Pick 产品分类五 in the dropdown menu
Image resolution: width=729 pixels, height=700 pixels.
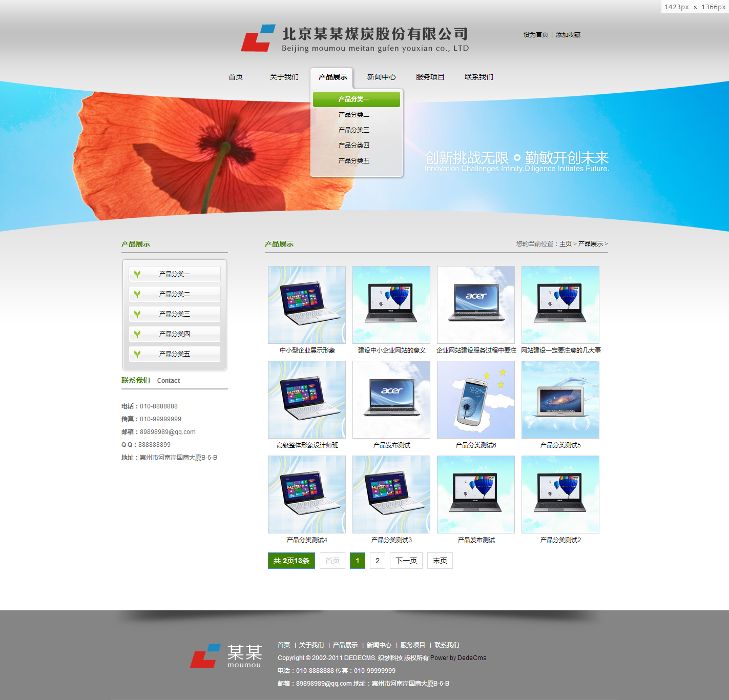click(x=354, y=161)
